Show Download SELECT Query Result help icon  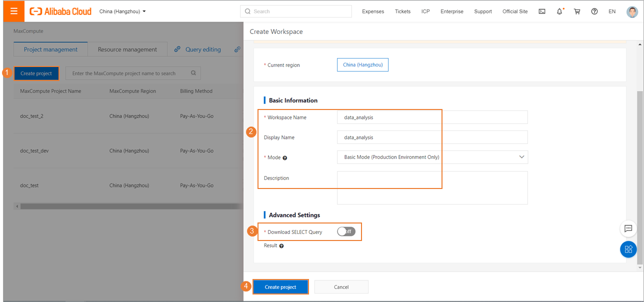coord(281,246)
